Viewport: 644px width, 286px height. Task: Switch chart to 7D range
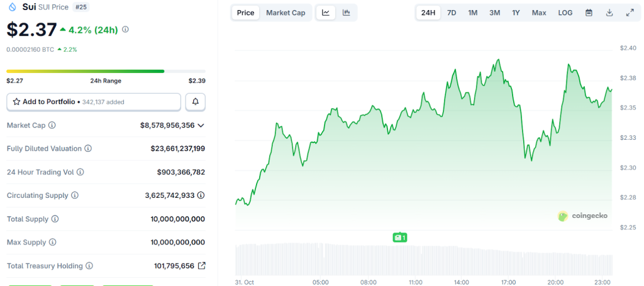coord(452,13)
